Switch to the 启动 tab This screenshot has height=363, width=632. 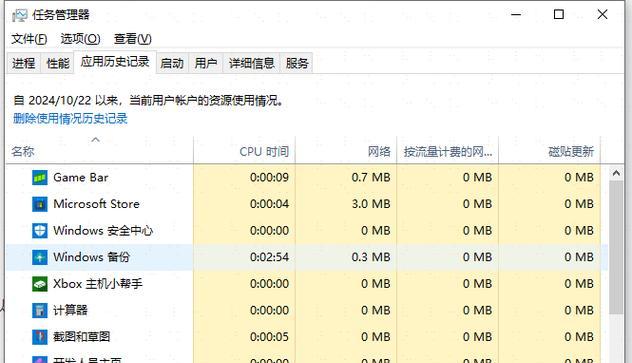(x=172, y=63)
